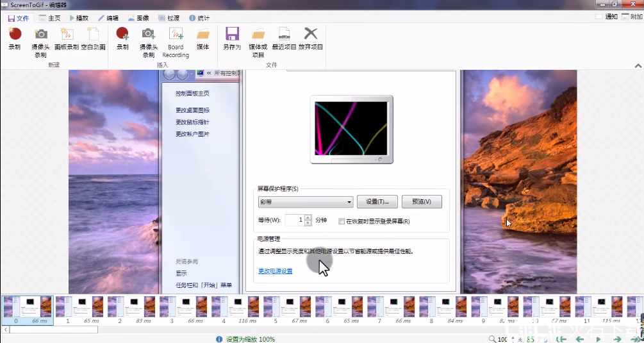Go to the next frame
Viewport: 644px width, 343px height.
[617, 339]
